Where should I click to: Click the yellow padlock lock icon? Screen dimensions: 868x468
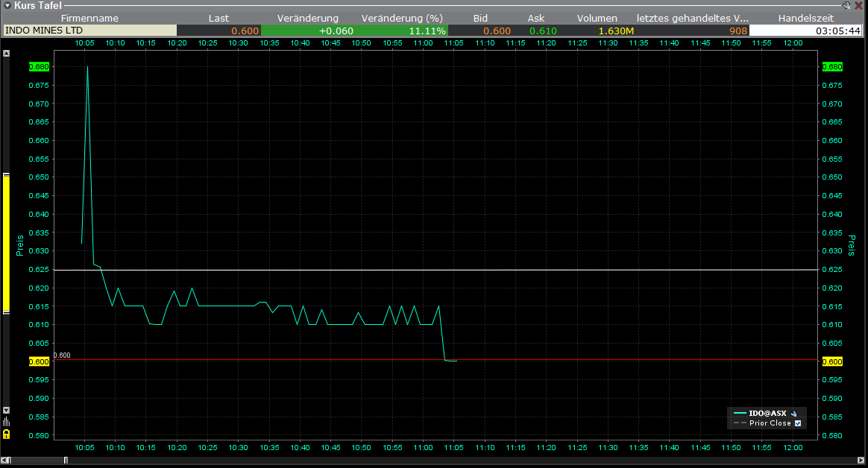point(6,434)
